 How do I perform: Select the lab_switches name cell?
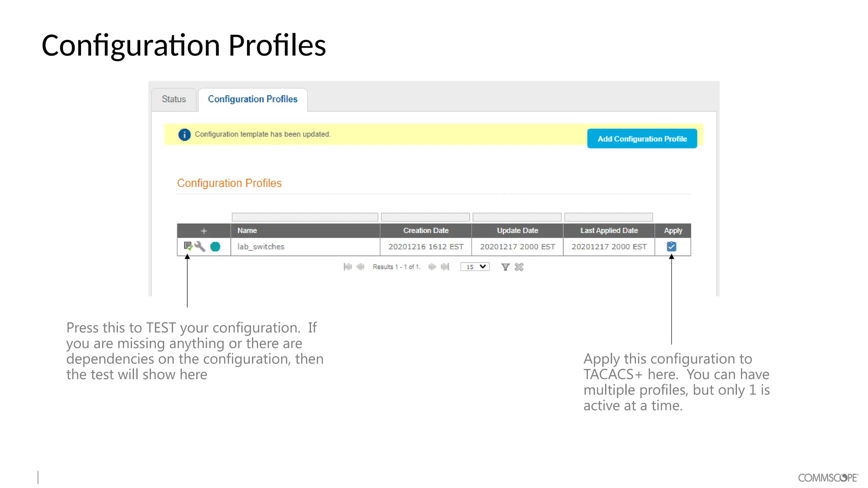click(x=305, y=247)
